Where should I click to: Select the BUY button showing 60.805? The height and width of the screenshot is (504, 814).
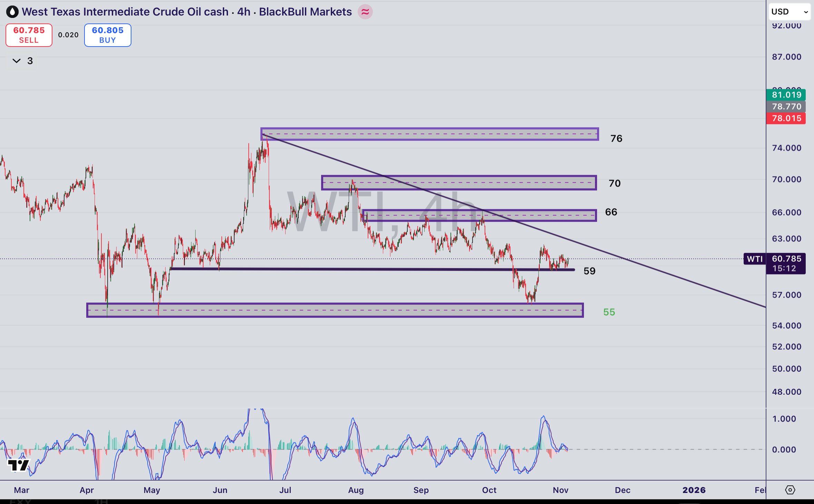click(107, 35)
